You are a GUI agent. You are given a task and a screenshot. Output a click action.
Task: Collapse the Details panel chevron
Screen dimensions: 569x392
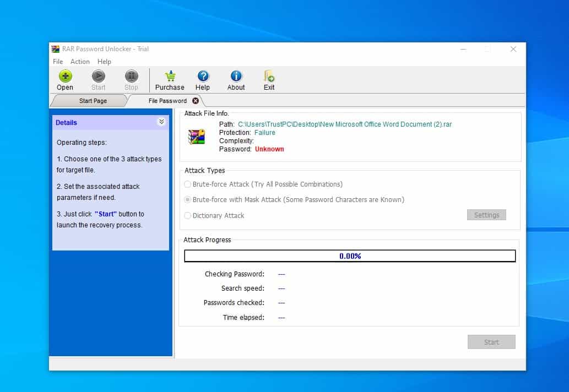[x=161, y=122]
